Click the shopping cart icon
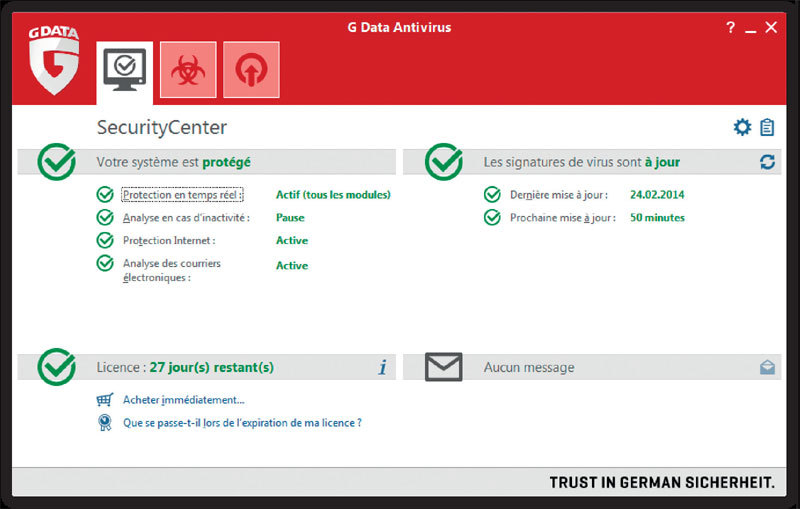800x509 pixels. (105, 400)
